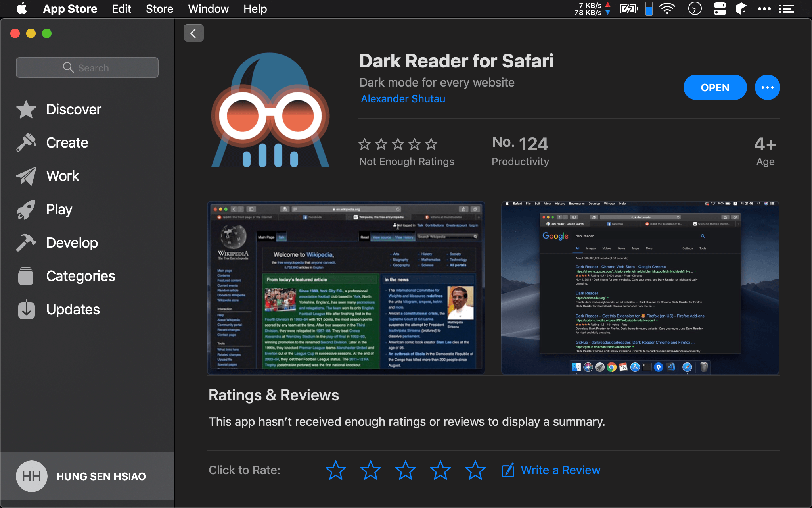This screenshot has width=812, height=508.
Task: Open Categories in the sidebar
Action: [x=80, y=276]
